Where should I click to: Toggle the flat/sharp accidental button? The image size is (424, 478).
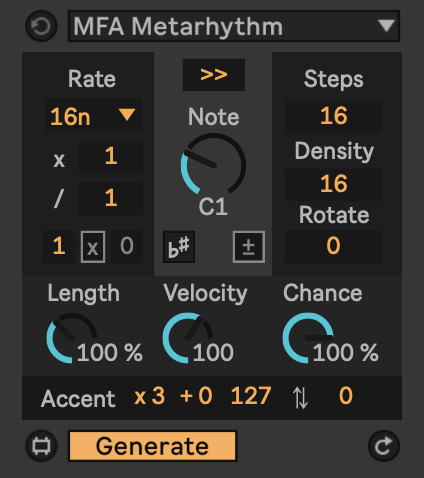(179, 247)
